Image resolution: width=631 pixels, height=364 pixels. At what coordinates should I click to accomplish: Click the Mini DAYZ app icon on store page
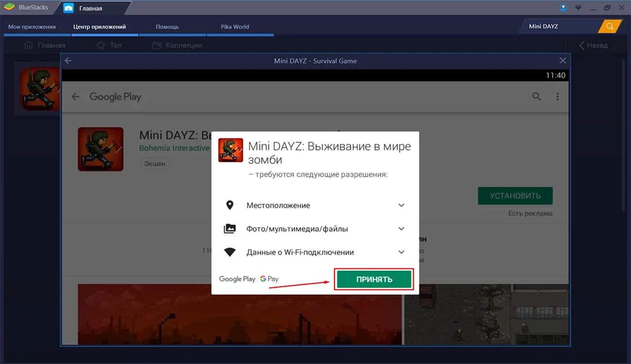[100, 149]
